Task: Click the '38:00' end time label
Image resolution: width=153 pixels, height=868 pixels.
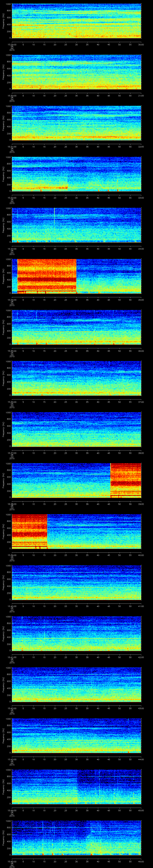Action: click(x=141, y=453)
